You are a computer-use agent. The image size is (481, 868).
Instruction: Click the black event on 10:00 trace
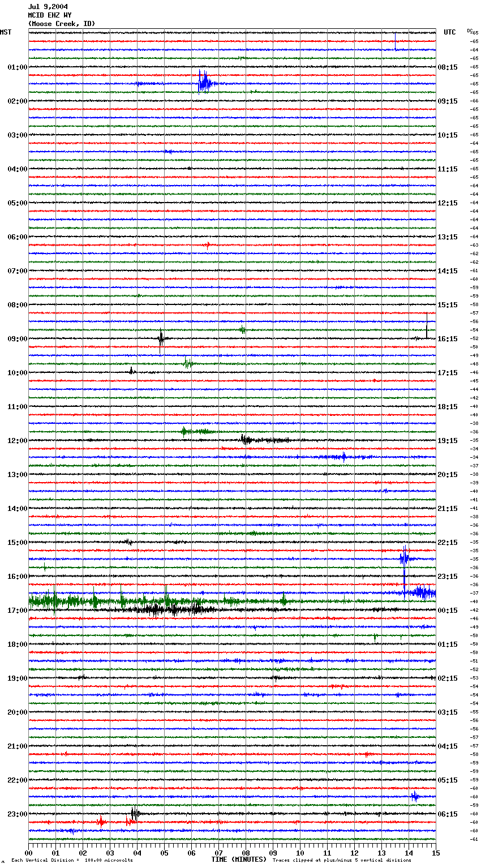coord(131,371)
